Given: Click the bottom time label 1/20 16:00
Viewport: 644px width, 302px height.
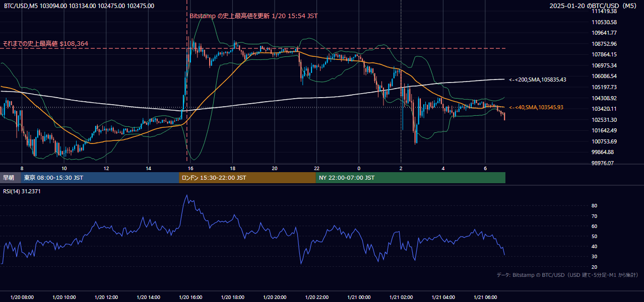Looking at the screenshot, I should click(190, 297).
